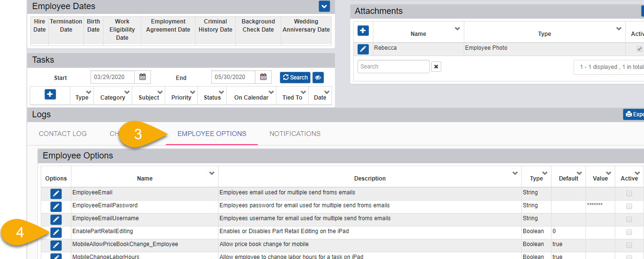This screenshot has width=644, height=259.
Task: Open the Start date calendar picker
Action: coord(143,77)
